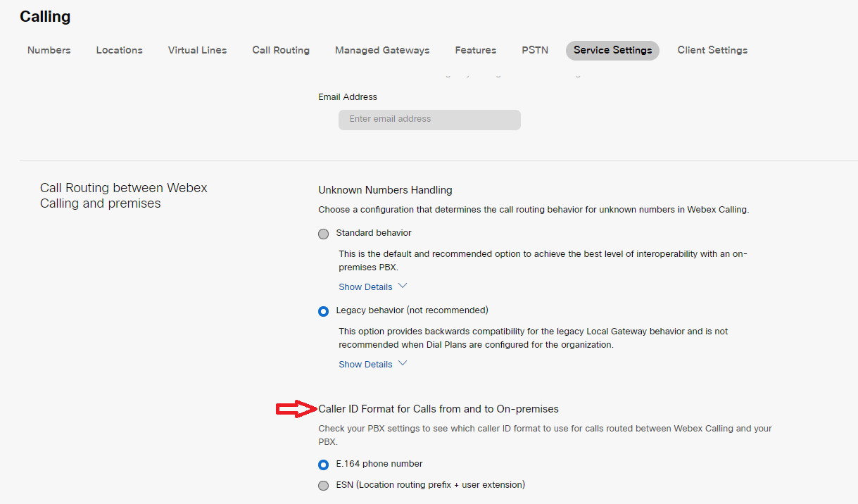
Task: Expand chevron beside Show Details under Standard behavior
Action: click(403, 286)
